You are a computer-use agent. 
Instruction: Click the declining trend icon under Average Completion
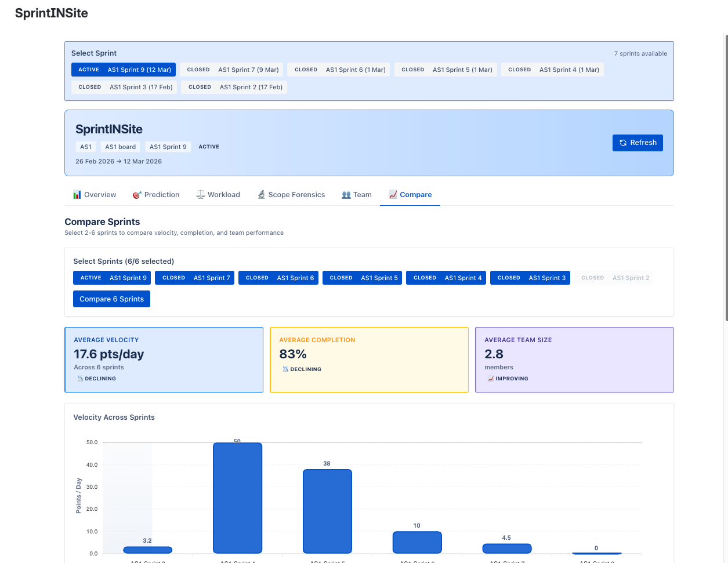pos(284,369)
